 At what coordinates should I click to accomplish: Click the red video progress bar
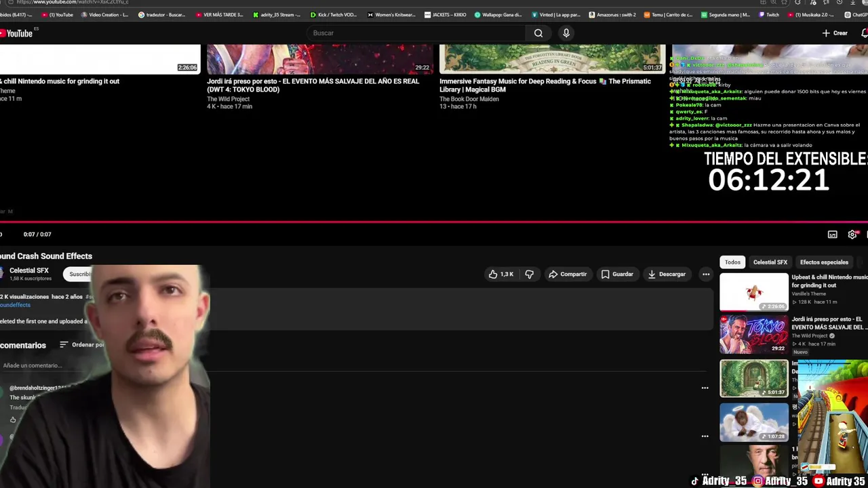pyautogui.click(x=434, y=222)
